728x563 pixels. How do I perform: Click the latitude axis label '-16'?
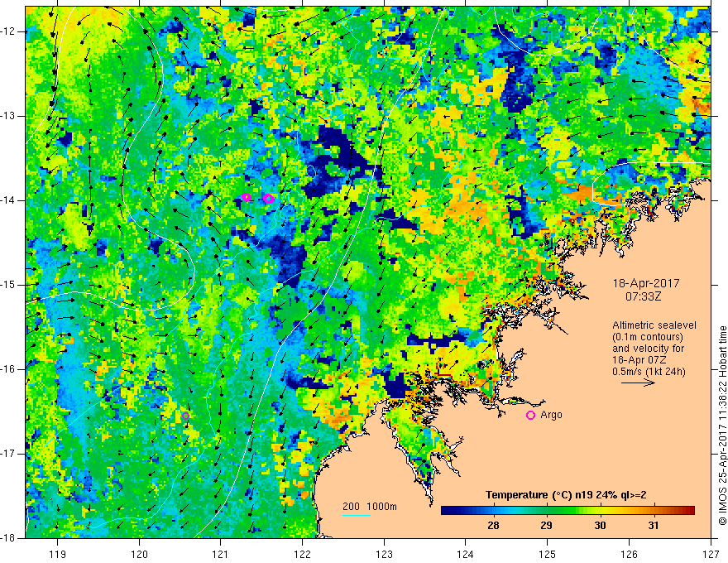coord(9,369)
